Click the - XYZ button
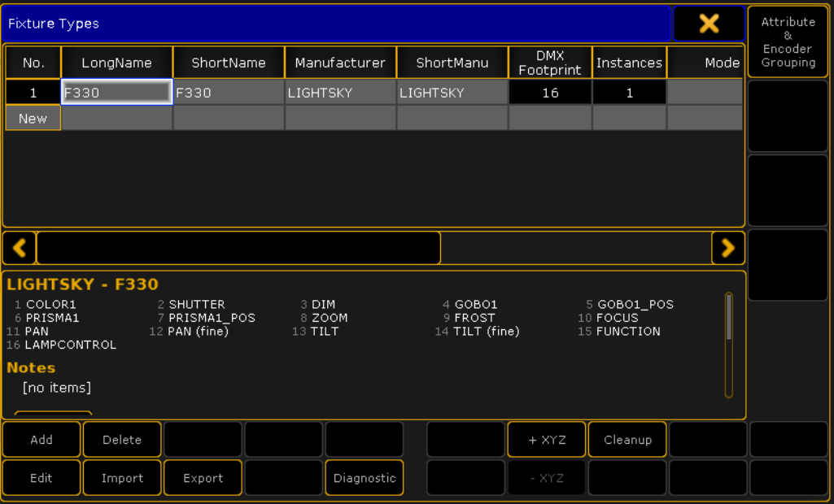The image size is (834, 504). (547, 478)
